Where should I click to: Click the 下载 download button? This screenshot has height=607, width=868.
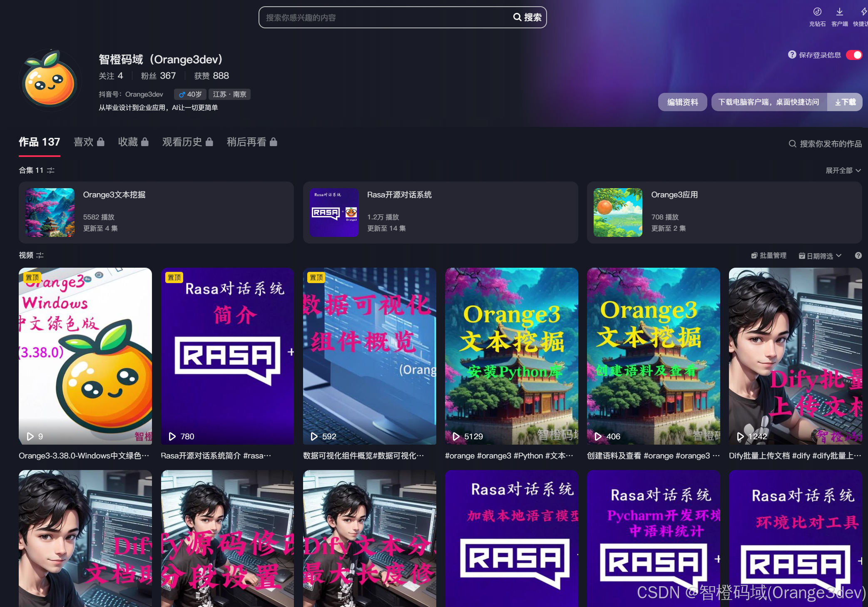click(x=845, y=102)
